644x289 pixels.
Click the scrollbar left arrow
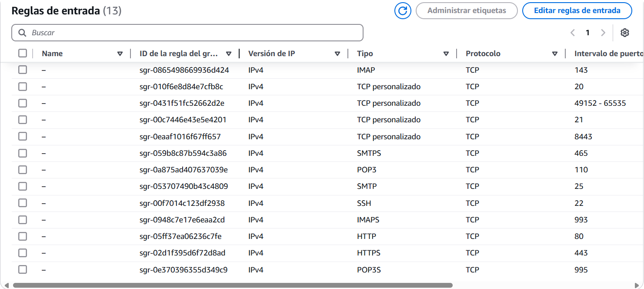click(x=6, y=286)
